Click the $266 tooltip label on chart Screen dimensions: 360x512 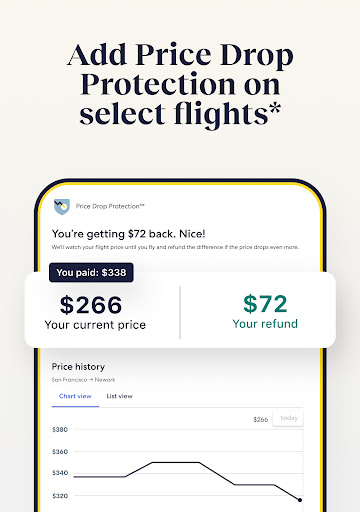point(261,420)
